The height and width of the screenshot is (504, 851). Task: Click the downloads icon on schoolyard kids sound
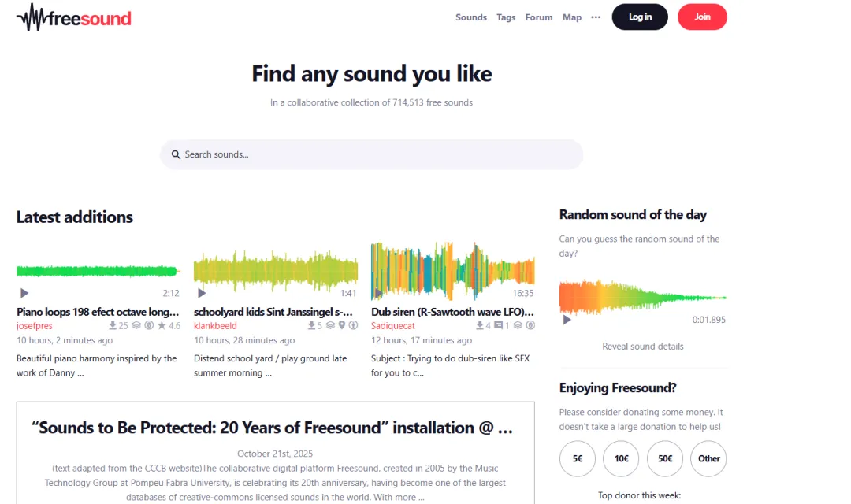pos(311,325)
